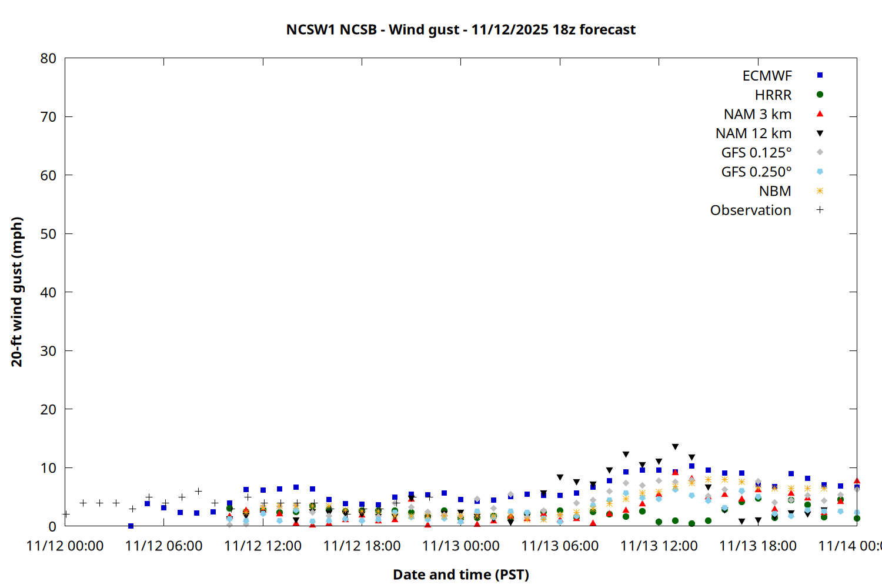Select the HRRR legend text label

tap(773, 95)
